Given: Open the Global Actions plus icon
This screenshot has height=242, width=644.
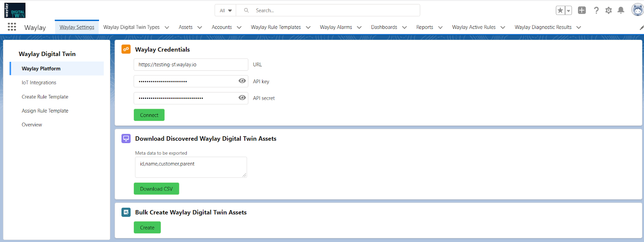Looking at the screenshot, I should (582, 10).
